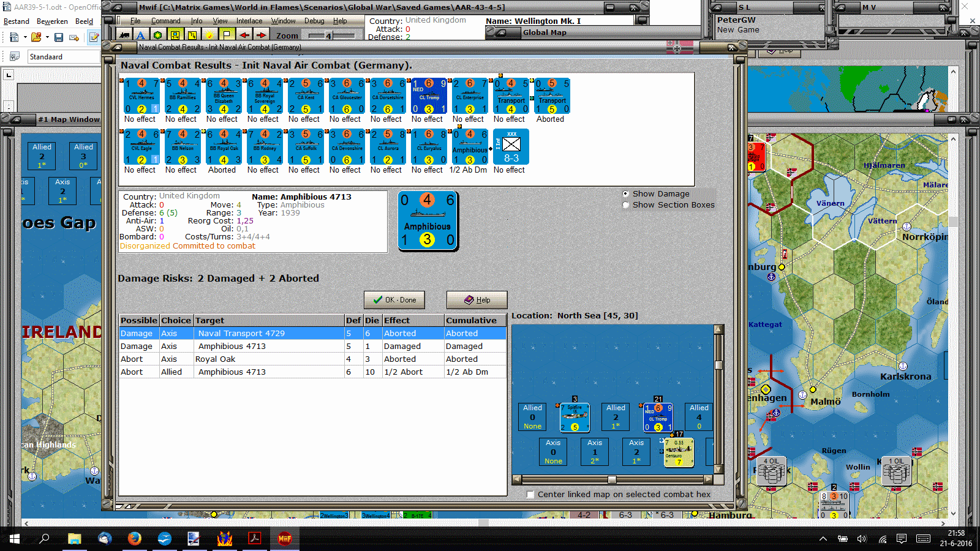The width and height of the screenshot is (980, 551).
Task: Click the green hexagon toolbar icon
Action: (158, 36)
